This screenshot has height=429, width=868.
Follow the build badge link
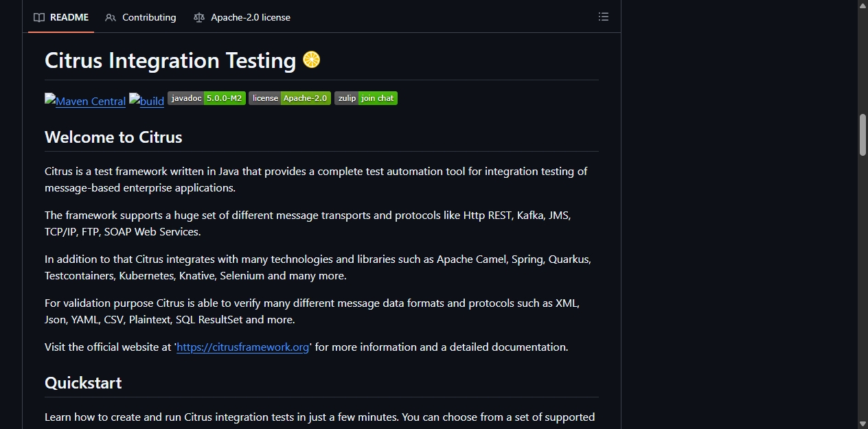pyautogui.click(x=147, y=100)
